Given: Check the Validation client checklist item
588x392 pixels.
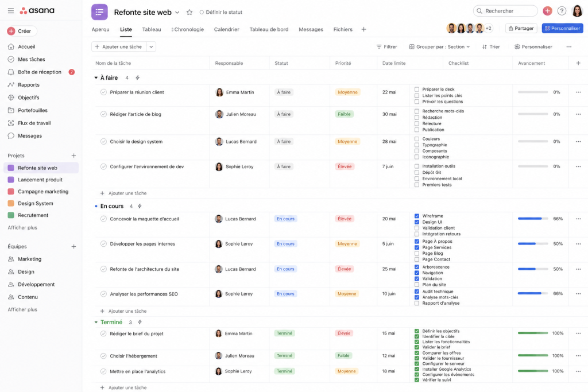Looking at the screenshot, I should [417, 228].
